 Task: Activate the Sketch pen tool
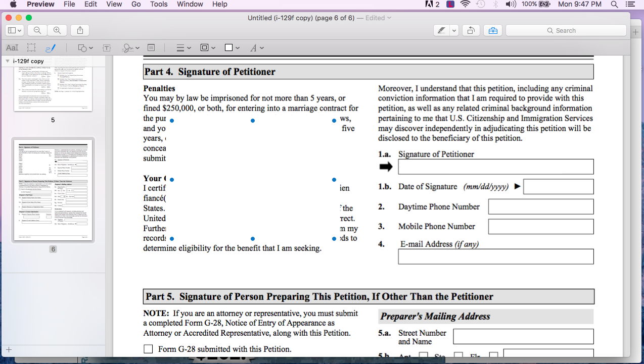51,48
